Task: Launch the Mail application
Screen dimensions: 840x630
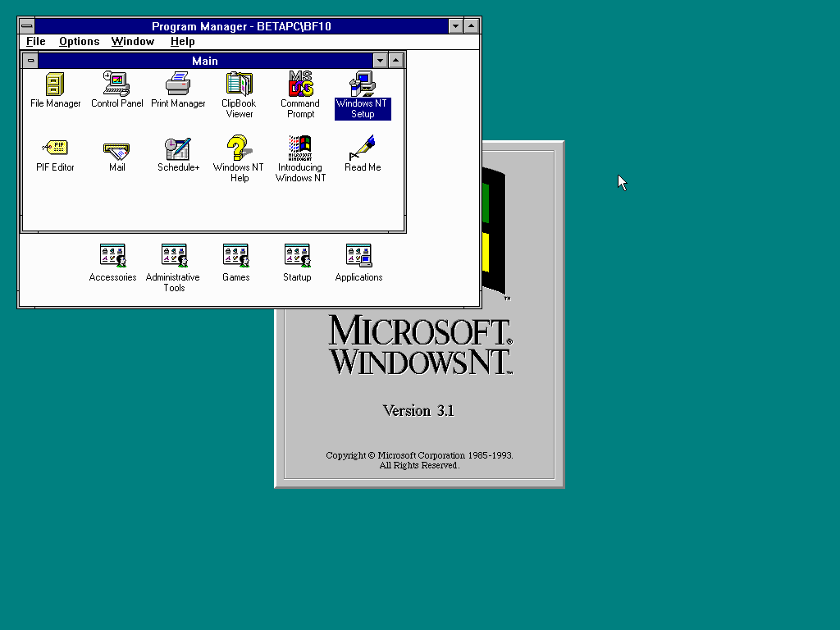Action: tap(116, 148)
